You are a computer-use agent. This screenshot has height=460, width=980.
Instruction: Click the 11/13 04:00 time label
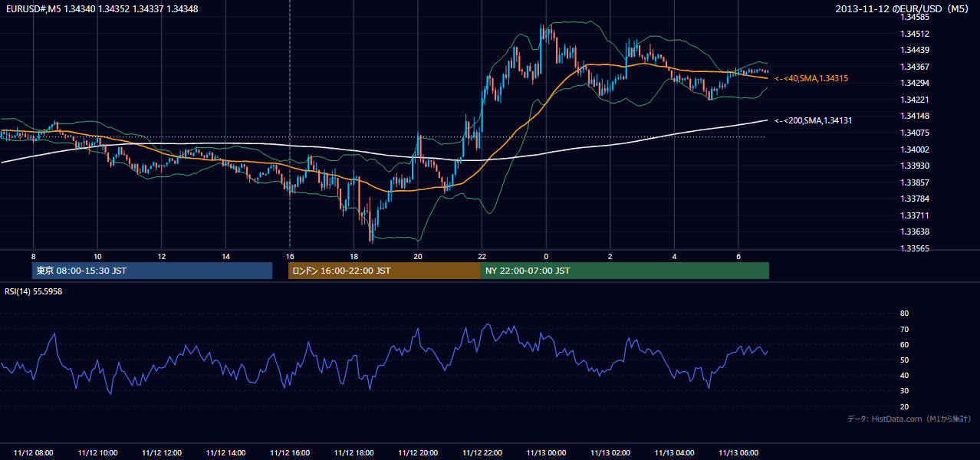674,453
